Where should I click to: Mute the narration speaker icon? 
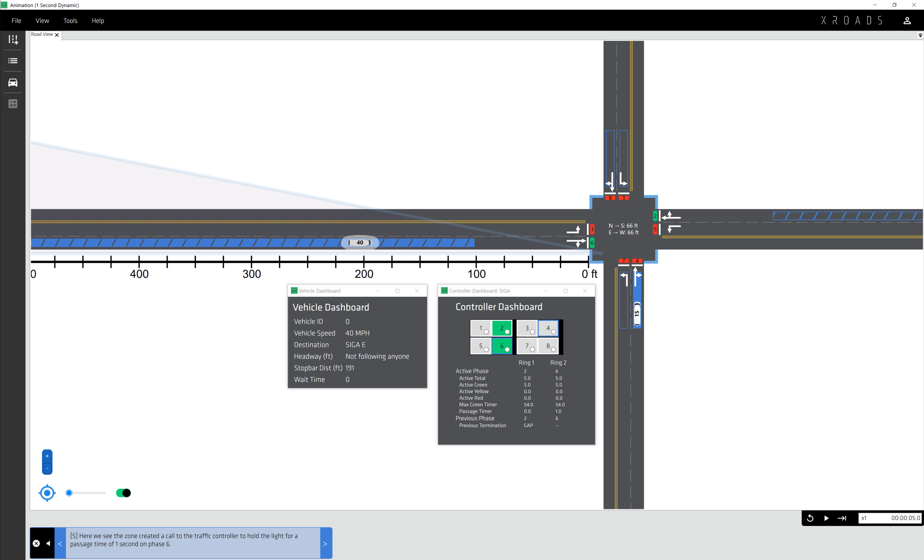coord(48,543)
